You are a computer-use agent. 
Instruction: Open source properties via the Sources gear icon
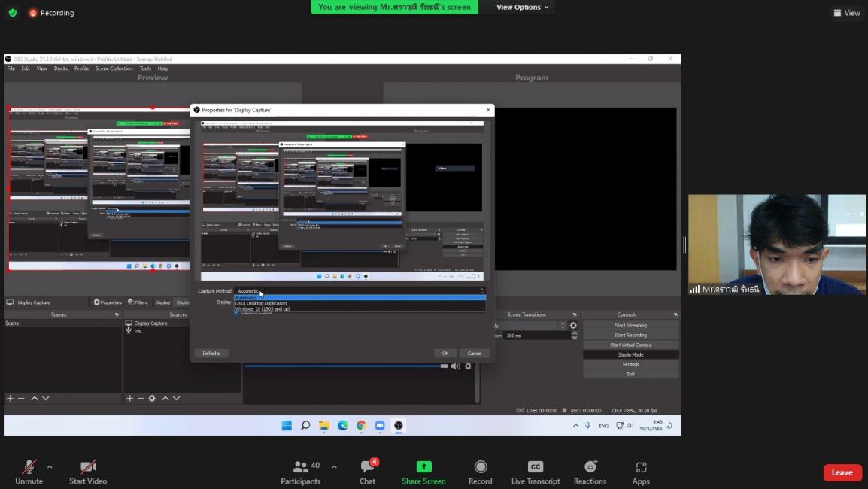pyautogui.click(x=152, y=398)
